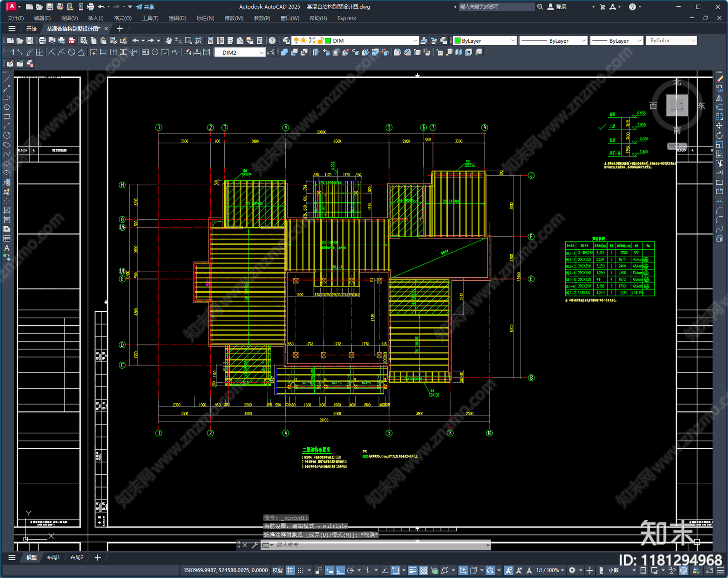Click the Help question mark icon
728x578 pixels.
272,41
